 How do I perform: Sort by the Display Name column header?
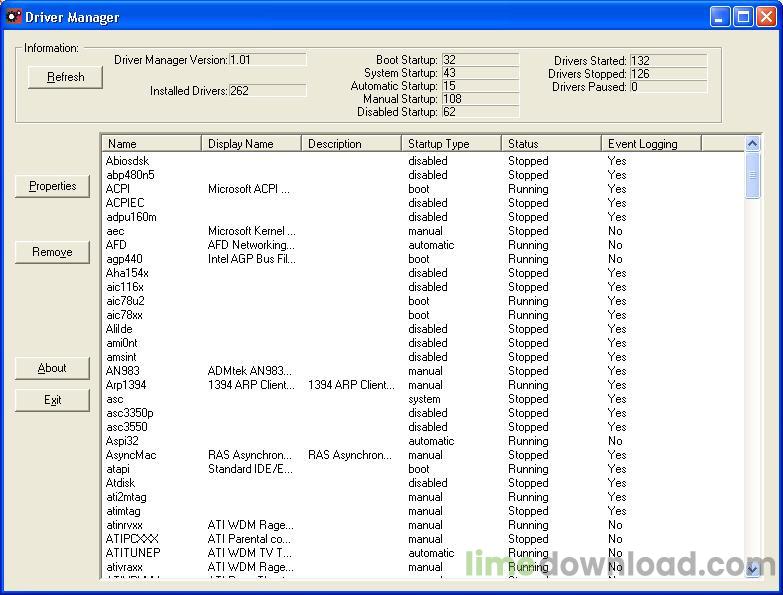pos(251,144)
